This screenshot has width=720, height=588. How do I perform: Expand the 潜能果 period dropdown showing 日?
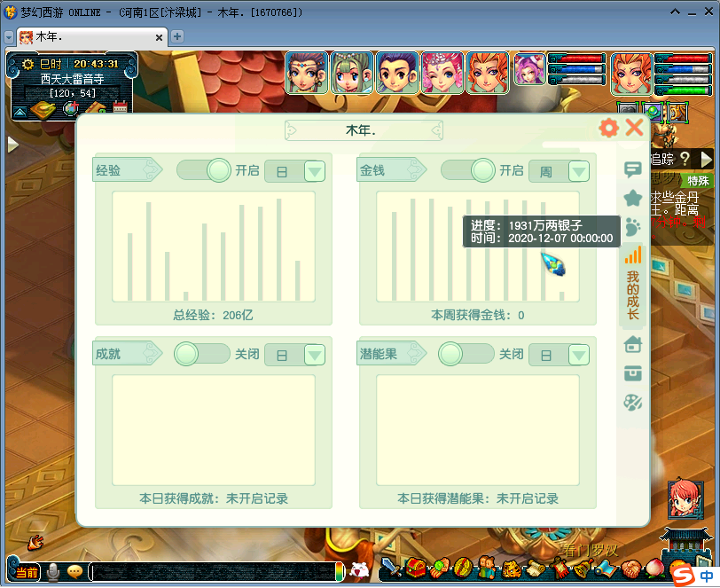point(578,355)
